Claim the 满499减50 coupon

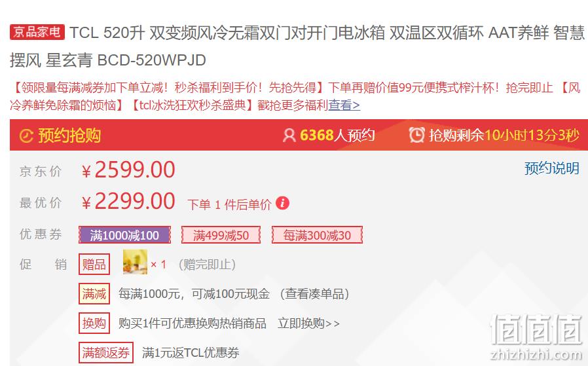(x=221, y=235)
